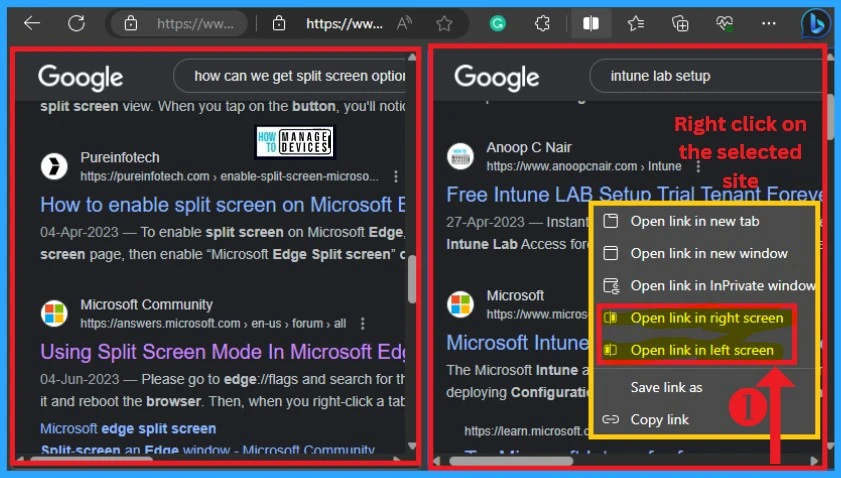This screenshot has height=478, width=841.
Task: Open the Grammarly extension icon
Action: point(498,23)
